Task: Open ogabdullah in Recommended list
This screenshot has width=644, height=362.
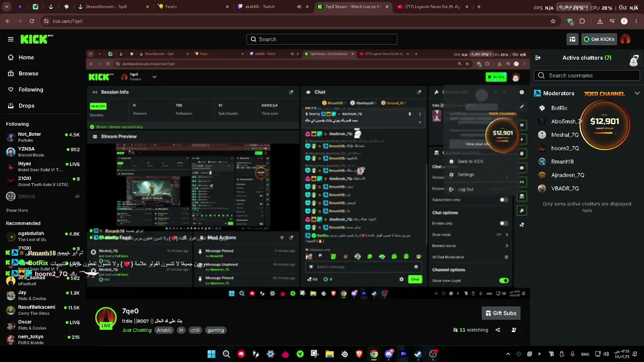Action: [x=43, y=236]
